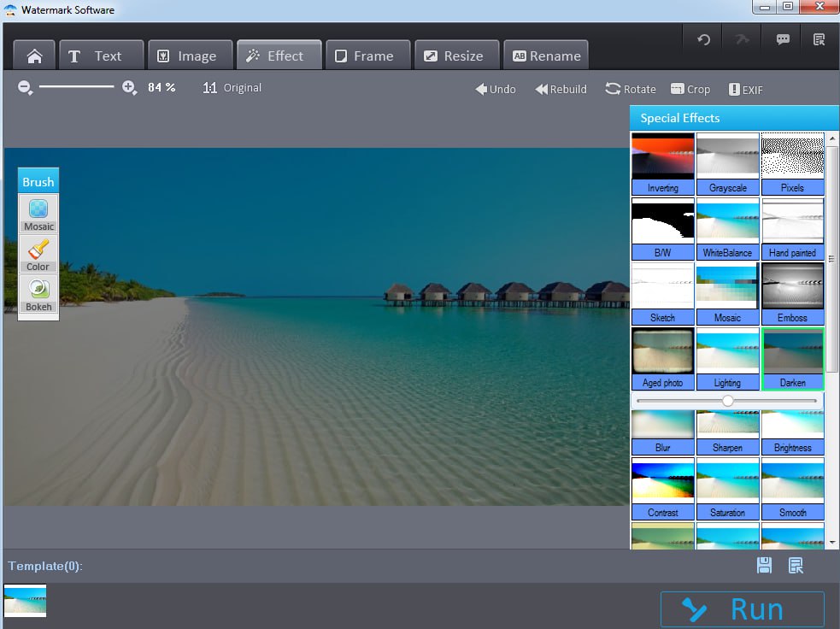Viewport: 840px width, 629px height.
Task: Click the Home icon tab
Action: [x=34, y=56]
